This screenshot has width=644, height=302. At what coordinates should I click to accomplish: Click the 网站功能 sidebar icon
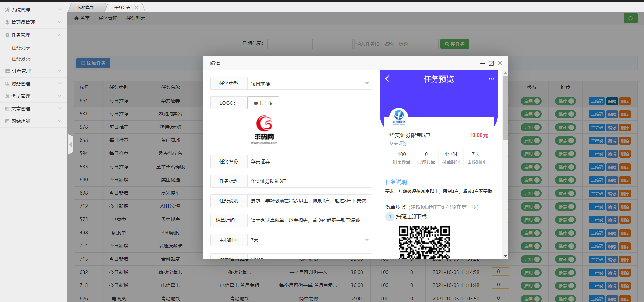click(7, 121)
